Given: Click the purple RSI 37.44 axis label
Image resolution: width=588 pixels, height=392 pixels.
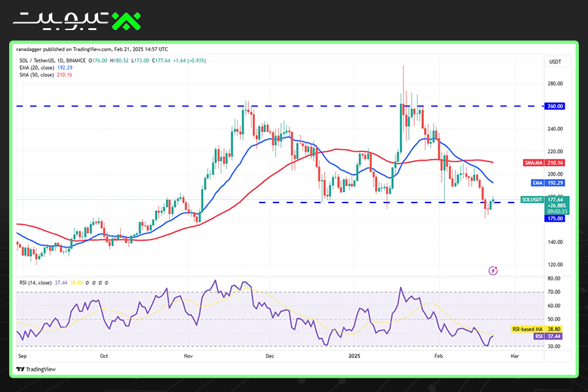Looking at the screenshot, I should coord(548,336).
